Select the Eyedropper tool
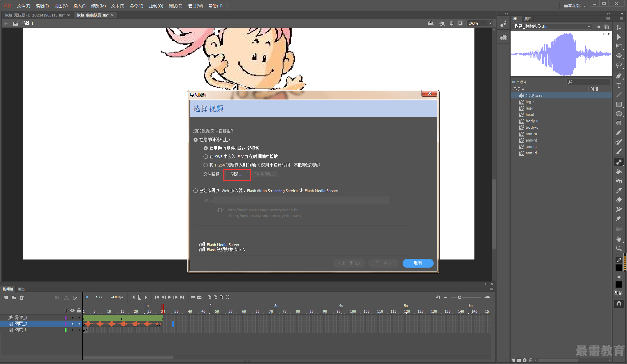 click(619, 190)
